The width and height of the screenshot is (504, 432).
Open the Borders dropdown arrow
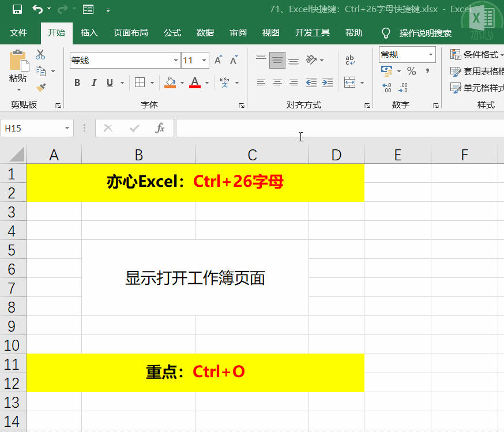(152, 82)
